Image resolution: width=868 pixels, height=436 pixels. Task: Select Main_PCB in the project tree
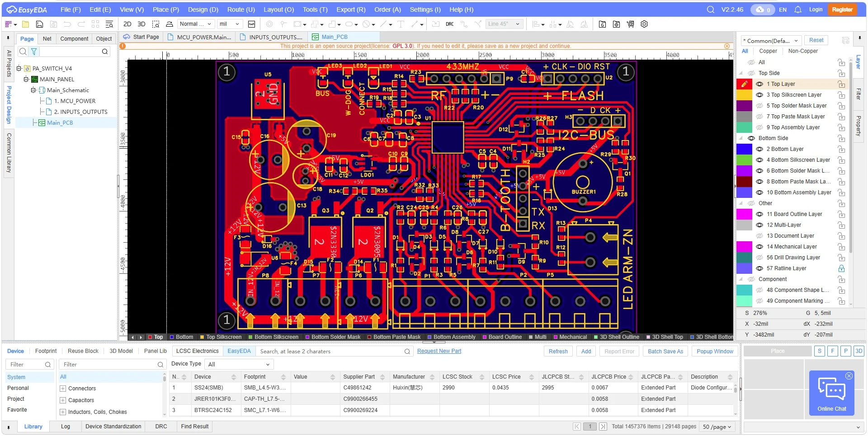(x=60, y=122)
